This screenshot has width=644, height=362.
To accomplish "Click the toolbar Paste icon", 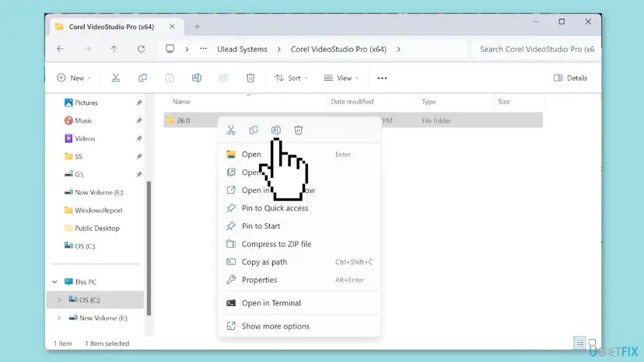I will [x=170, y=78].
